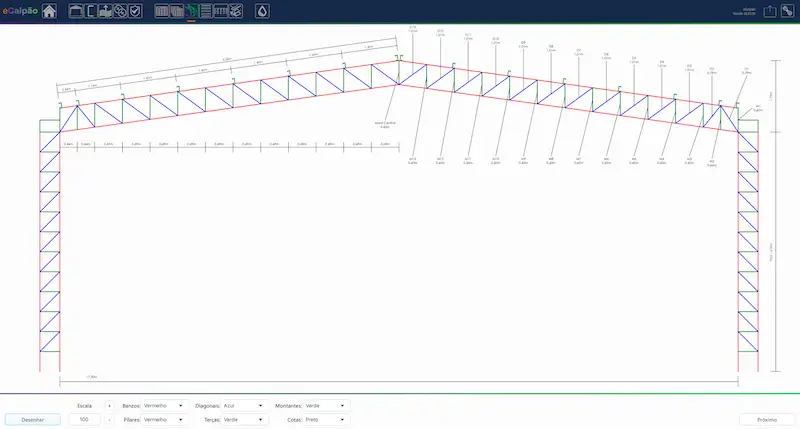Click the water drop icon
The width and height of the screenshot is (800, 429).
coord(262,11)
